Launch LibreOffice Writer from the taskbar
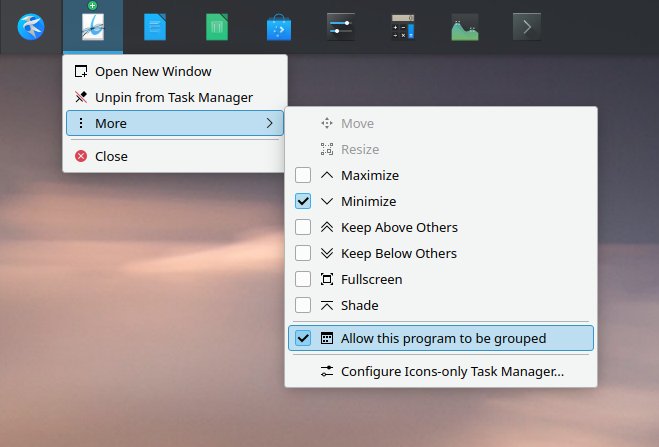The height and width of the screenshot is (447, 659). pos(155,27)
